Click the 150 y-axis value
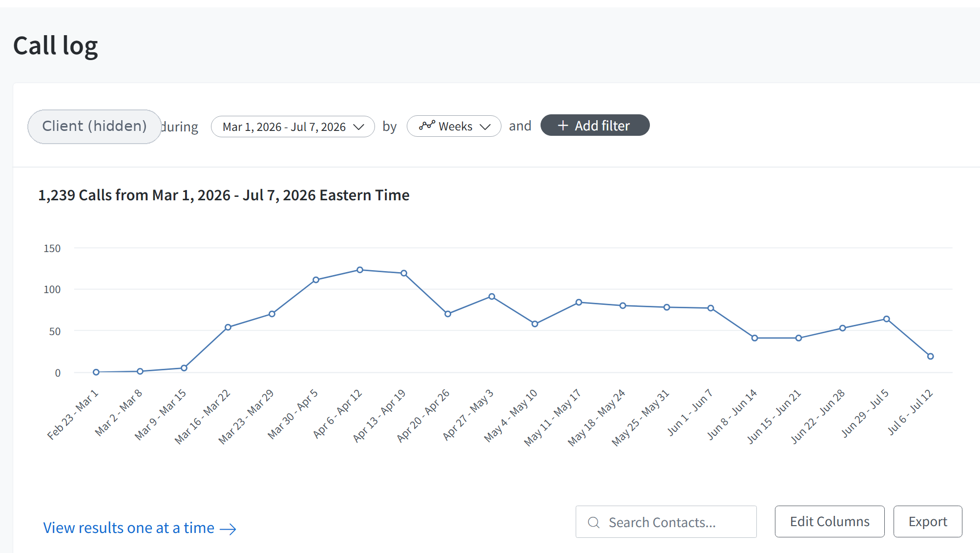The image size is (980, 553). click(52, 248)
